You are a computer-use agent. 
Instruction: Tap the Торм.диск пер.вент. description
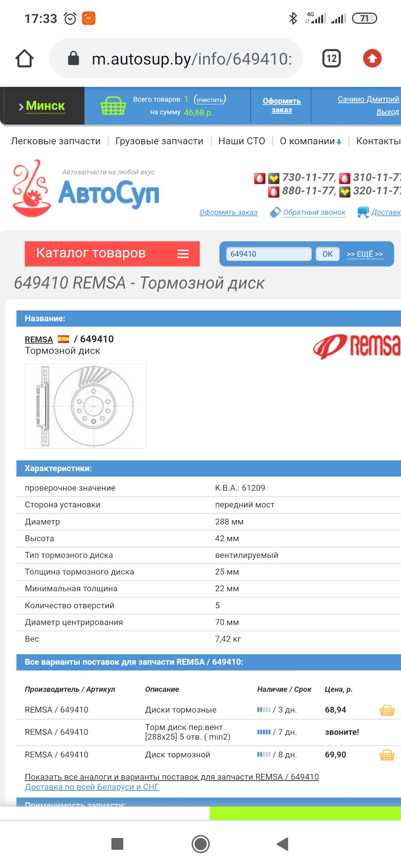point(188,732)
